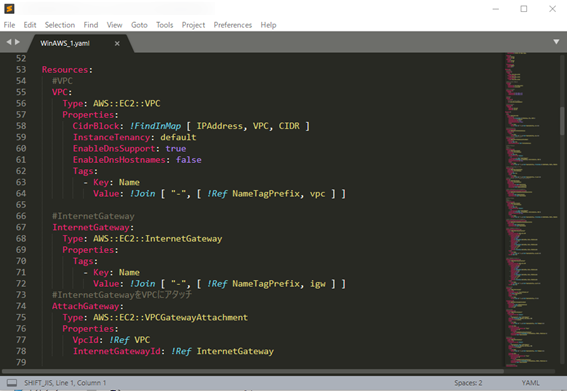Click Japanese comment on line 73
567x391 pixels.
coord(122,295)
